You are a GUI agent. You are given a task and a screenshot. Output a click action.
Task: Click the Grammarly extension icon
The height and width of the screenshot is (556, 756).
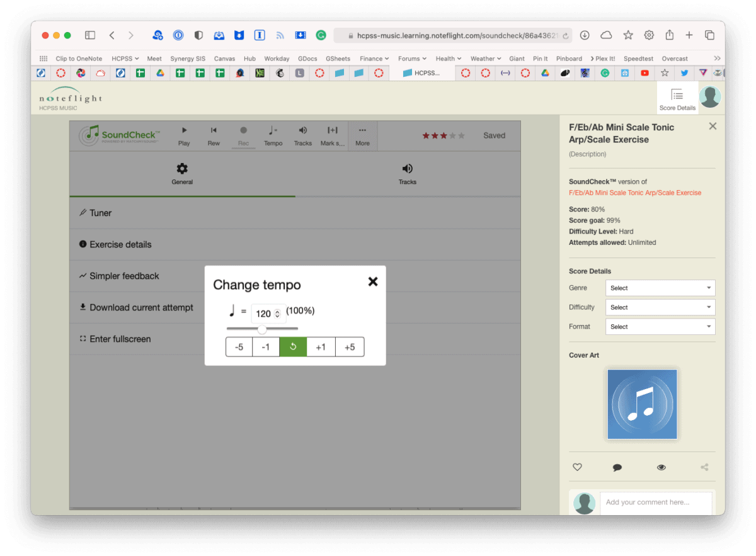pyautogui.click(x=321, y=35)
